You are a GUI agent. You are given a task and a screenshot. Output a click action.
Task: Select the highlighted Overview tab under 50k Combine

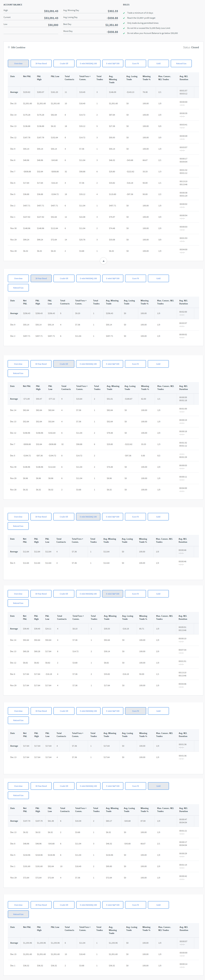[x=18, y=64]
